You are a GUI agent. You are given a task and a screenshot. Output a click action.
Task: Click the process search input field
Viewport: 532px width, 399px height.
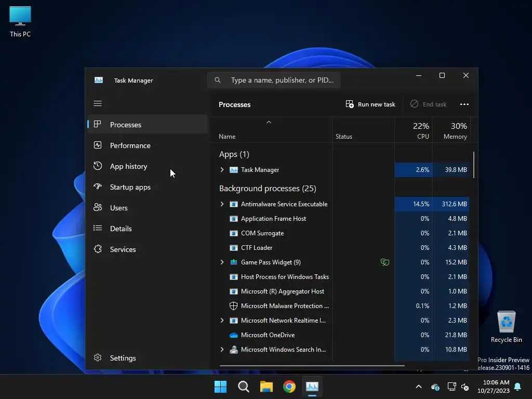273,80
